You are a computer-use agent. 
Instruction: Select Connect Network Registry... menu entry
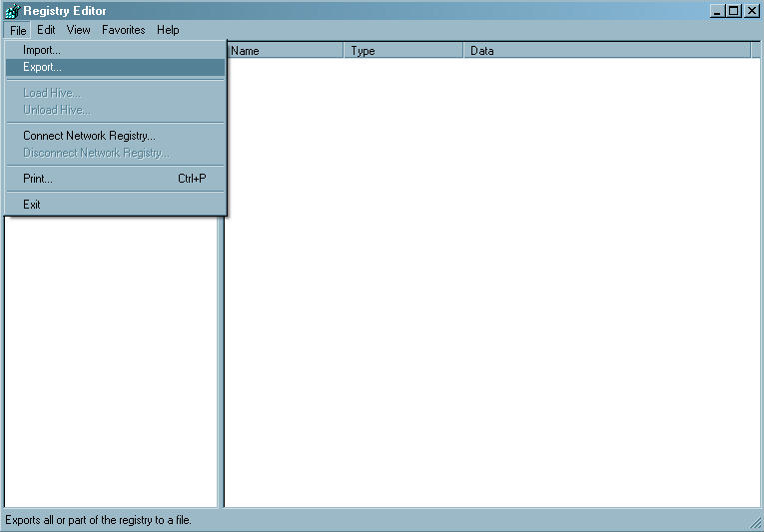[x=115, y=136]
